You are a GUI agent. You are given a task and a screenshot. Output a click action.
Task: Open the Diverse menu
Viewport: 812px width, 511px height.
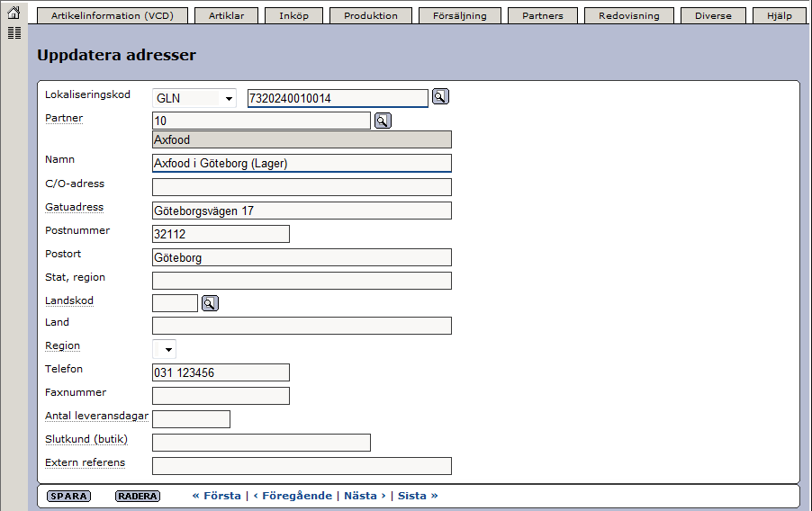coord(713,15)
